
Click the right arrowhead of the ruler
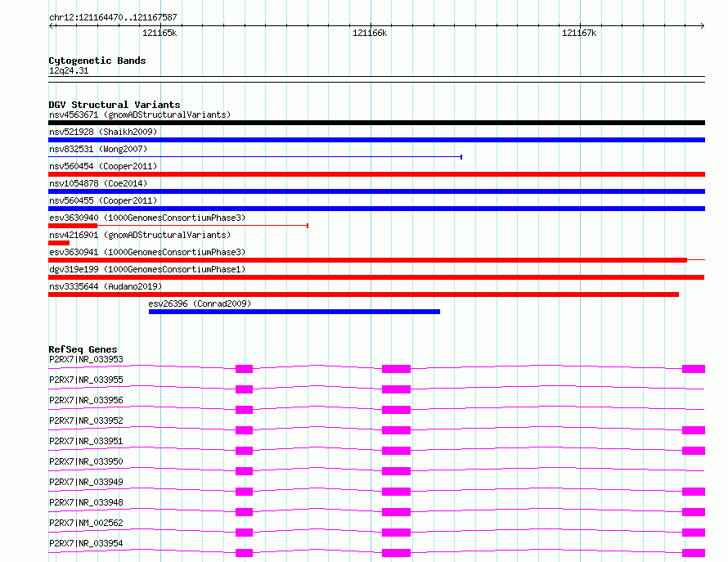tap(702, 25)
